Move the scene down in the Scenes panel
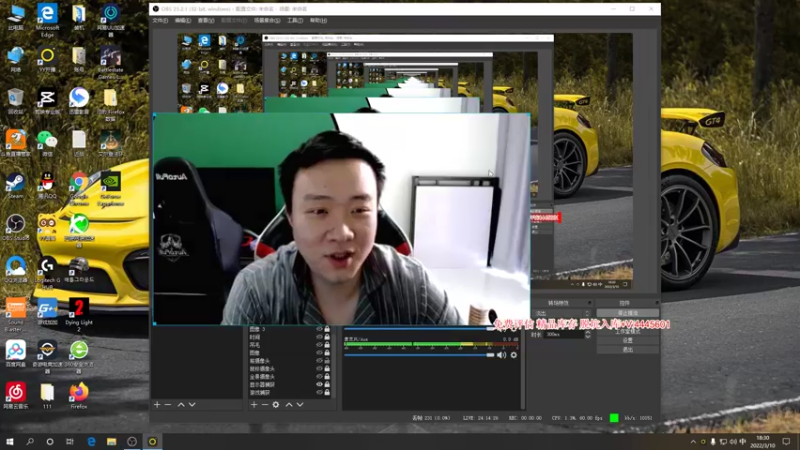Image resolution: width=800 pixels, height=450 pixels. [x=192, y=405]
